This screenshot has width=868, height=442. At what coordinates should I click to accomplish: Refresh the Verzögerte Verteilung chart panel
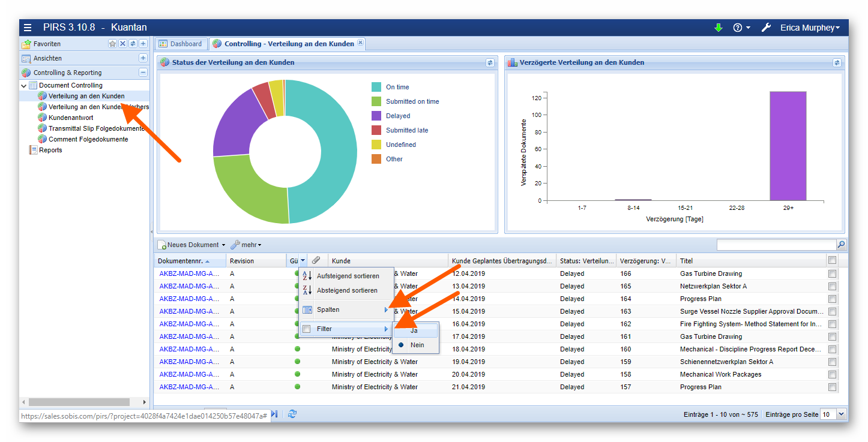click(837, 62)
